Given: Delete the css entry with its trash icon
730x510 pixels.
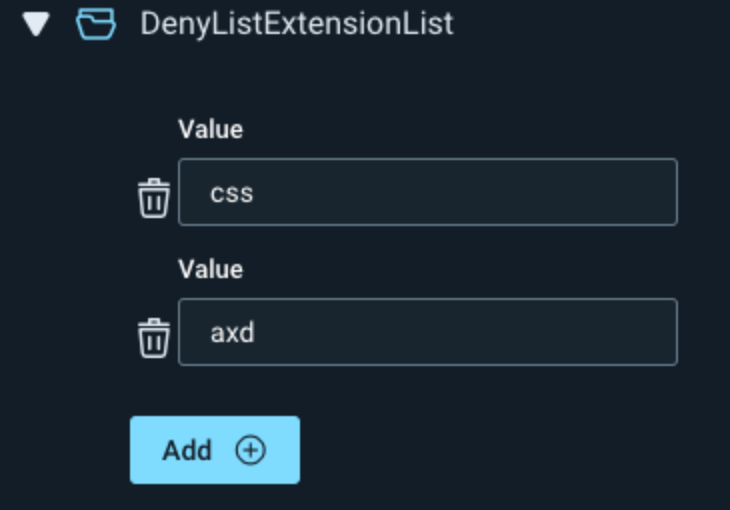Looking at the screenshot, I should point(153,198).
